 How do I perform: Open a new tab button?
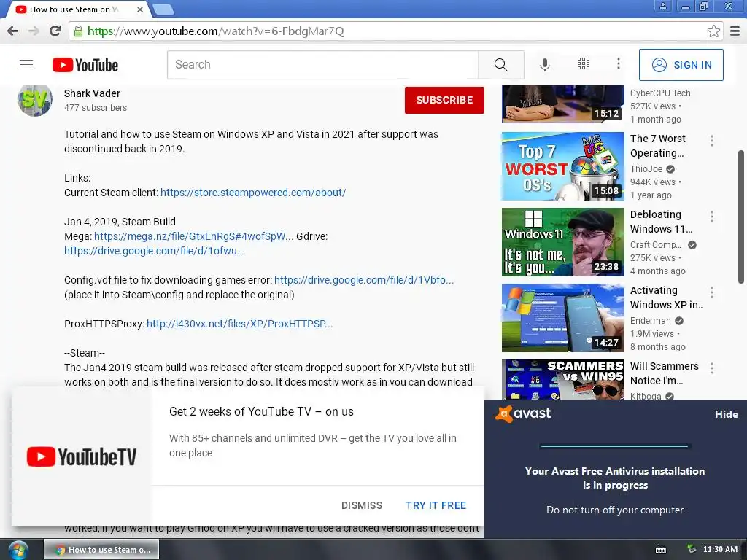(163, 9)
